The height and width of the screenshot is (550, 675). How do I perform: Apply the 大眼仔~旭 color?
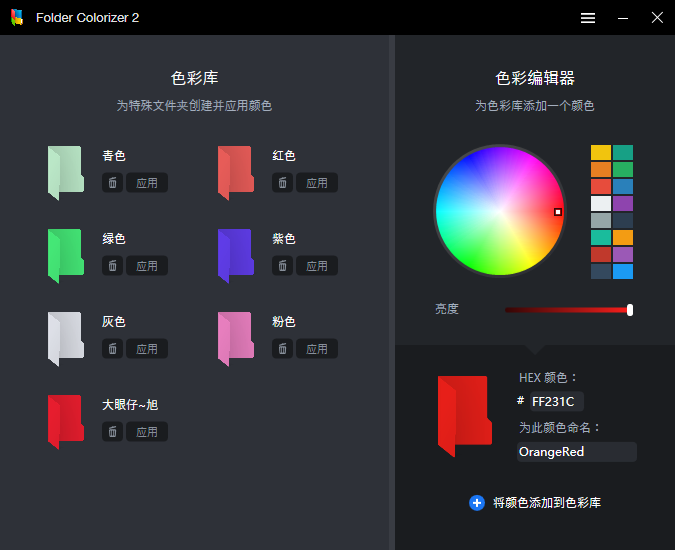(x=147, y=432)
